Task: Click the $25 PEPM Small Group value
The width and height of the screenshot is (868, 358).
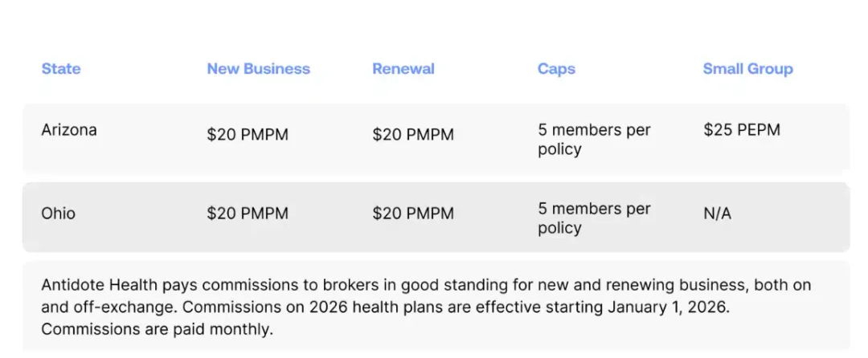Action: [741, 130]
